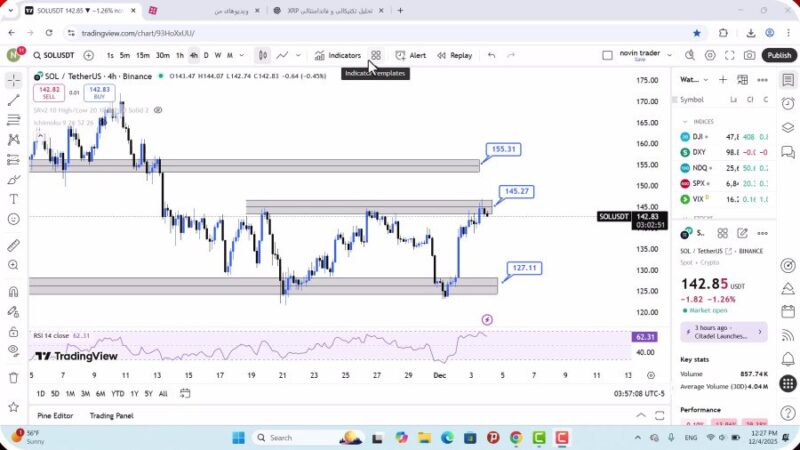Viewport: 800px width, 450px height.
Task: Open the Pine Editor tab
Action: pyautogui.click(x=56, y=416)
